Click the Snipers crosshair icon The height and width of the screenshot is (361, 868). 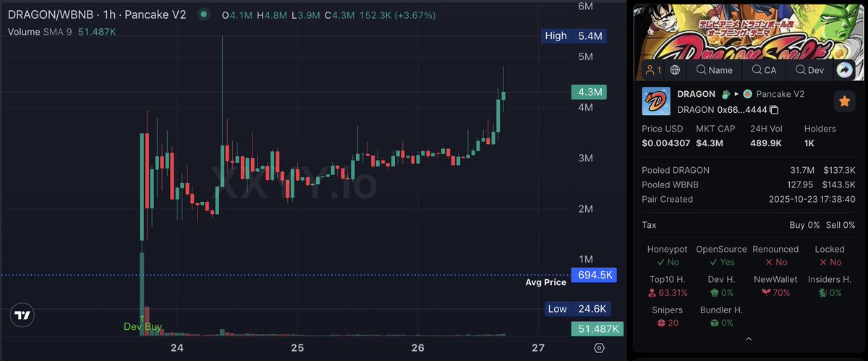[660, 323]
